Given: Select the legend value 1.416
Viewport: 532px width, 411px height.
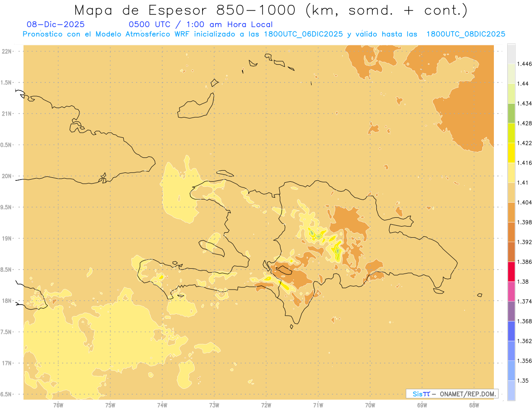Looking at the screenshot, I should coord(525,163).
